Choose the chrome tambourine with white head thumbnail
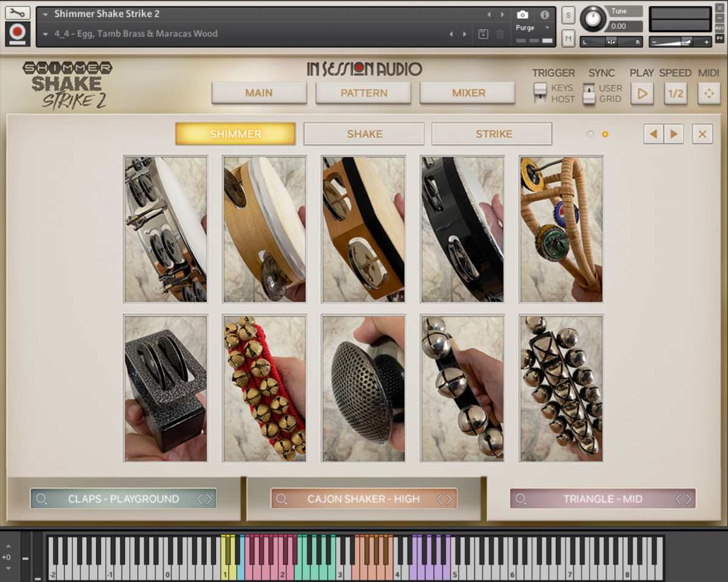Image resolution: width=728 pixels, height=582 pixels. pyautogui.click(x=166, y=229)
